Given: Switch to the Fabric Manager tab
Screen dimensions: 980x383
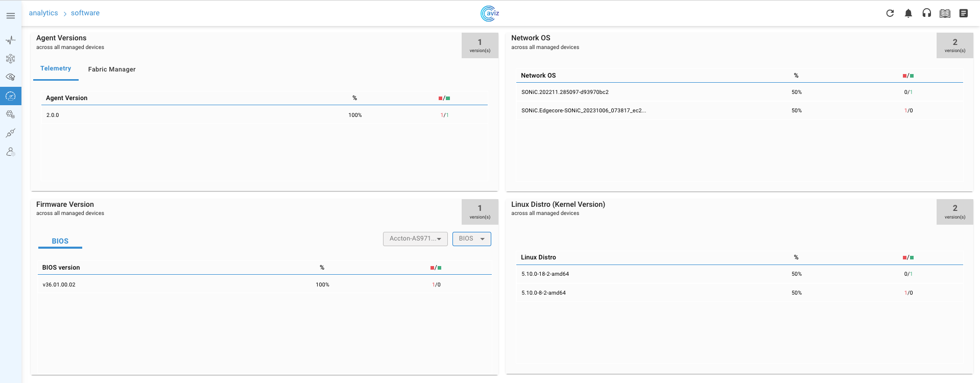Looking at the screenshot, I should (x=112, y=69).
